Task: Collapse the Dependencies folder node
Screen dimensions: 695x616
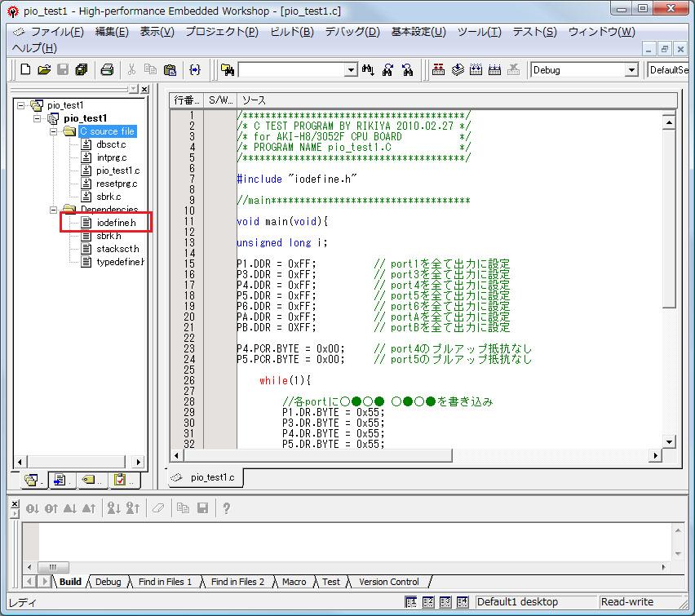Action: [55, 210]
